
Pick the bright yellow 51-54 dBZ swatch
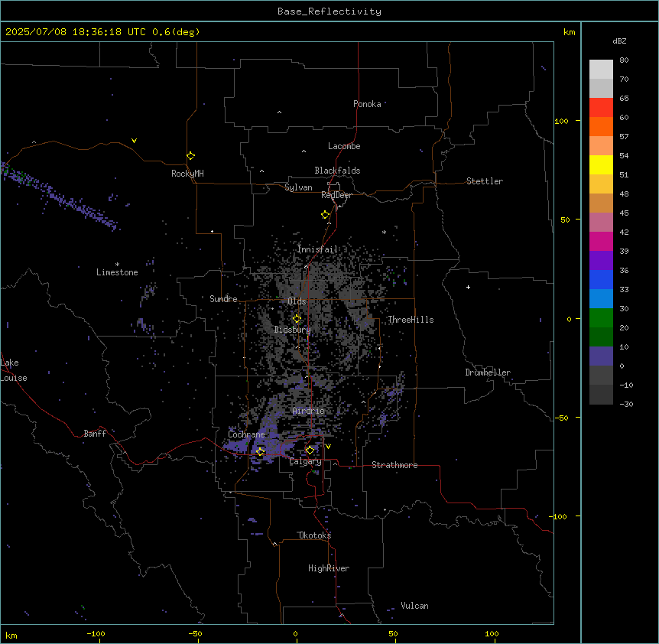(601, 164)
